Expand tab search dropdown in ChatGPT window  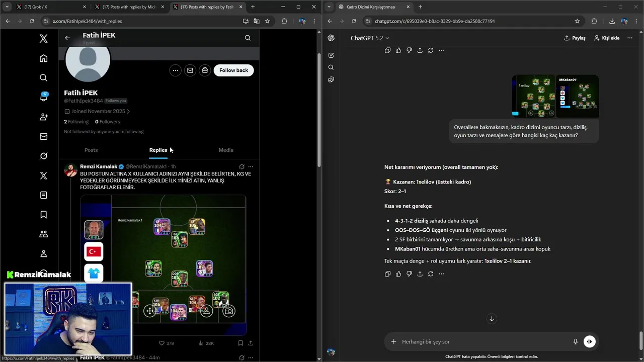point(329,7)
